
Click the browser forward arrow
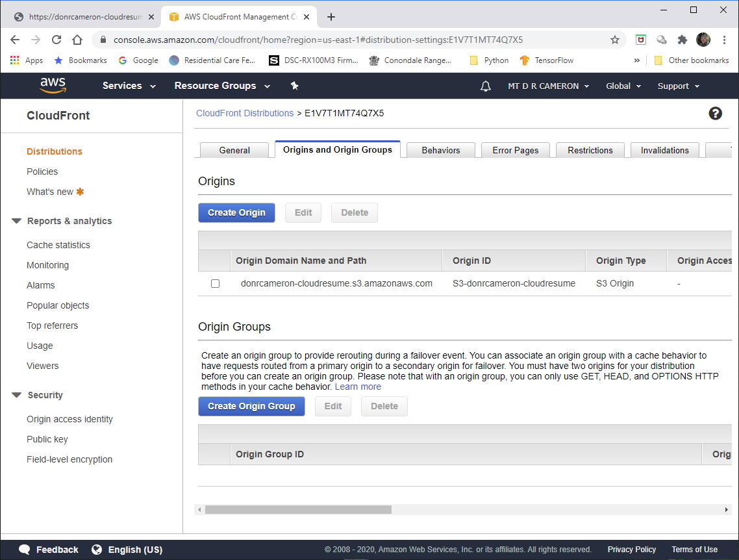tap(36, 40)
